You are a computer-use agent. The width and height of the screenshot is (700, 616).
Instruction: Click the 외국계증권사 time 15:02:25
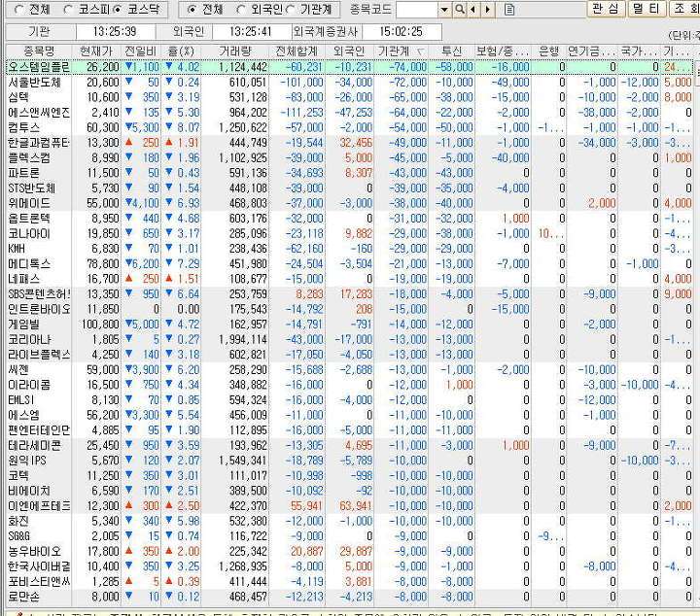402,32
